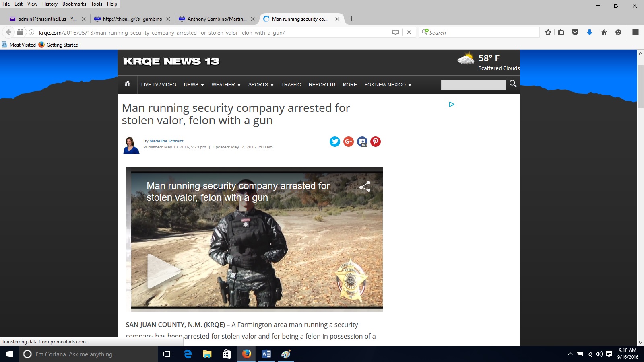Screen dimensions: 644x362
Task: Click the site search magnifier icon
Action: point(513,84)
